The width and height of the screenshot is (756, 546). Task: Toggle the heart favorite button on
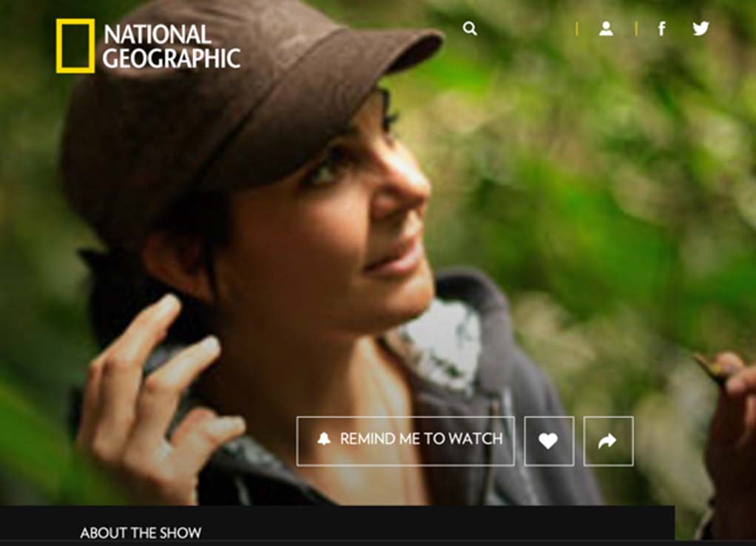tap(549, 441)
